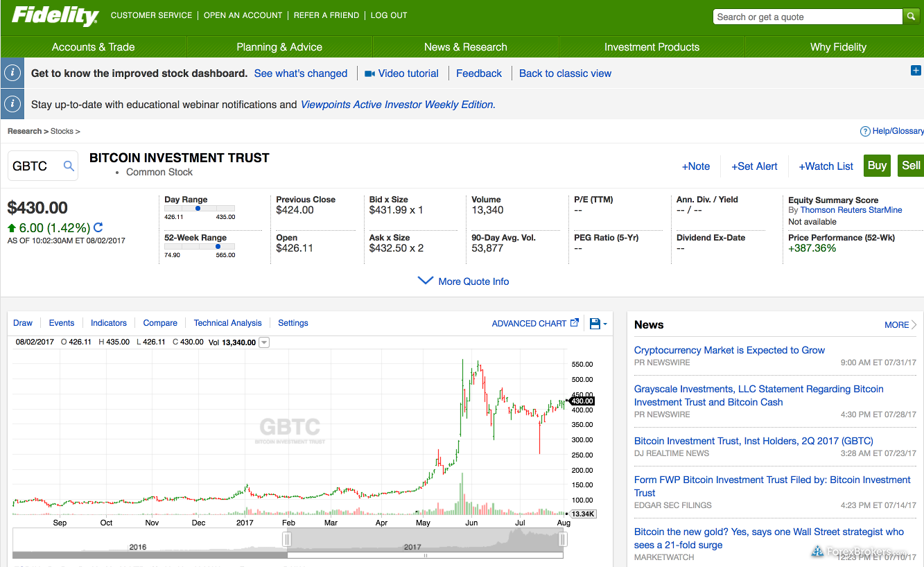This screenshot has height=567, width=924.
Task: Refresh the quote using the circular arrow
Action: (x=98, y=227)
